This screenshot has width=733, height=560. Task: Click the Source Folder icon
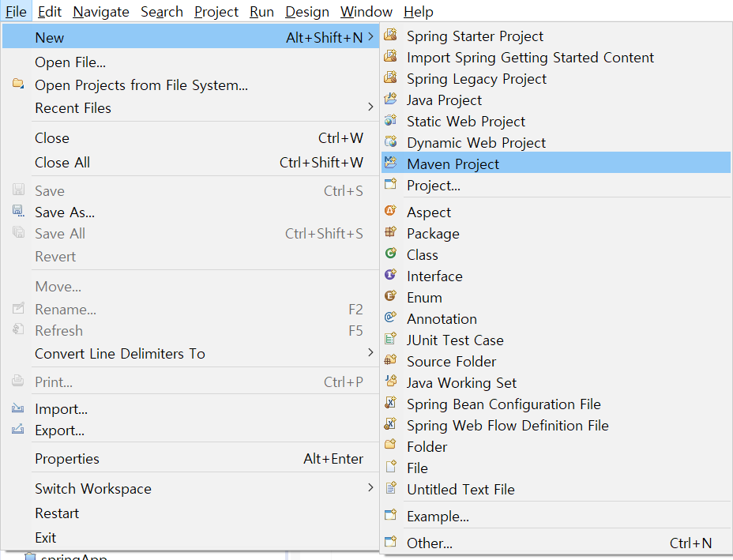tap(390, 360)
